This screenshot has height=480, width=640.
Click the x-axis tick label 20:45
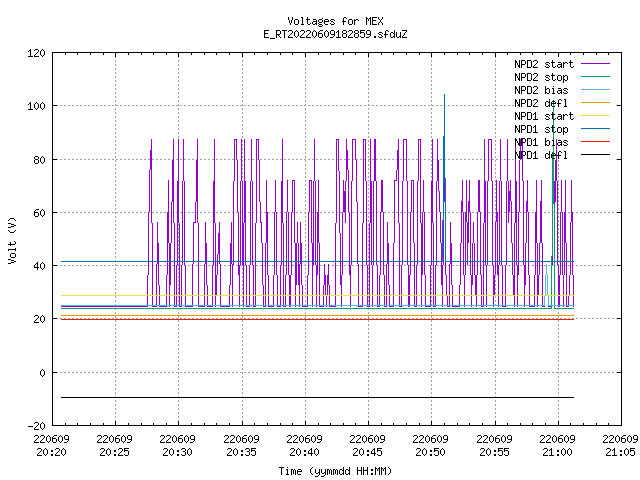[x=368, y=452]
